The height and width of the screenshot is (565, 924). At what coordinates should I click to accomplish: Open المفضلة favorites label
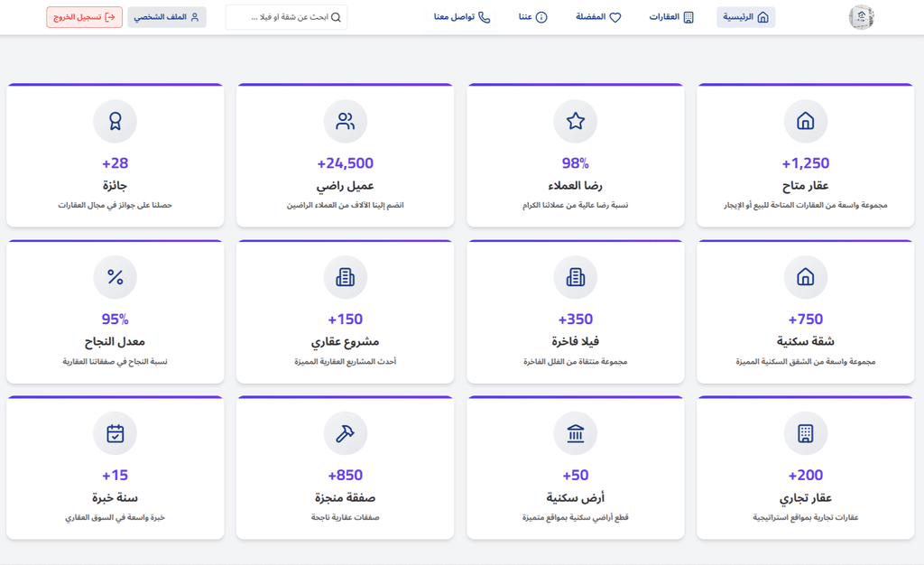click(x=590, y=17)
